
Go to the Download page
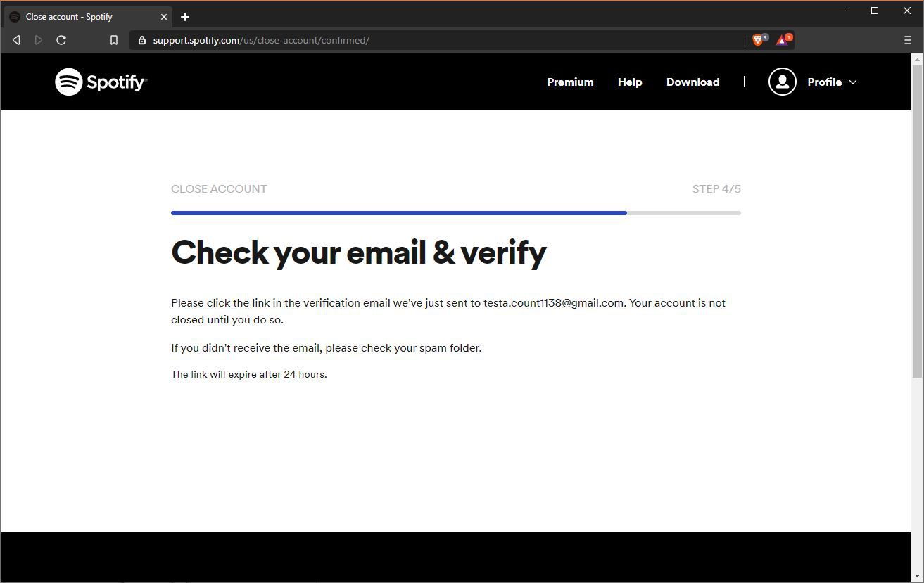(x=692, y=82)
